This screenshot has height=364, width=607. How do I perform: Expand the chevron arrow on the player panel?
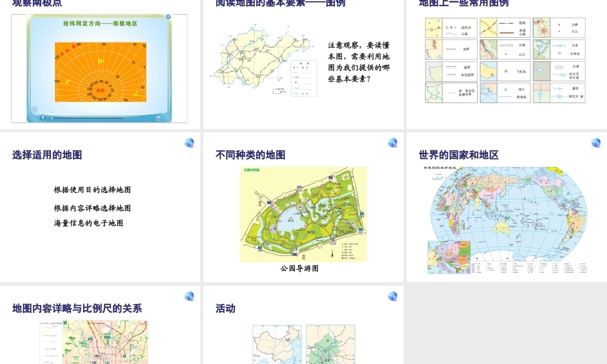click(34, 109)
